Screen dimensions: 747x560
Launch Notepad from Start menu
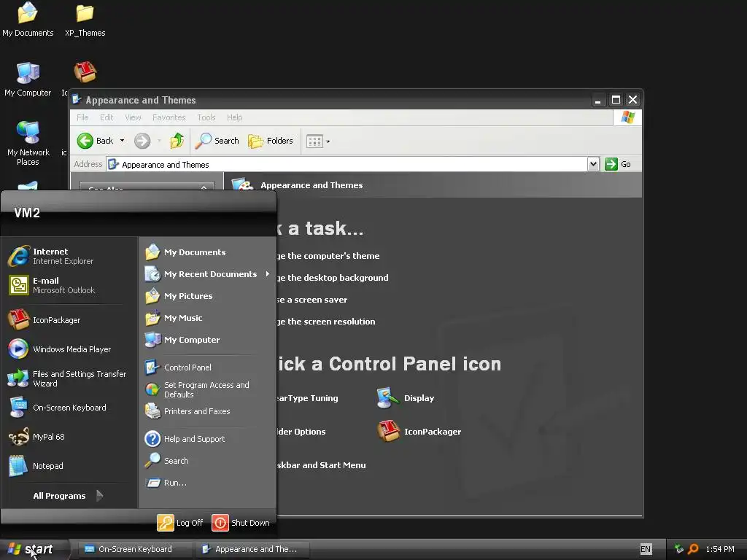coord(36,466)
